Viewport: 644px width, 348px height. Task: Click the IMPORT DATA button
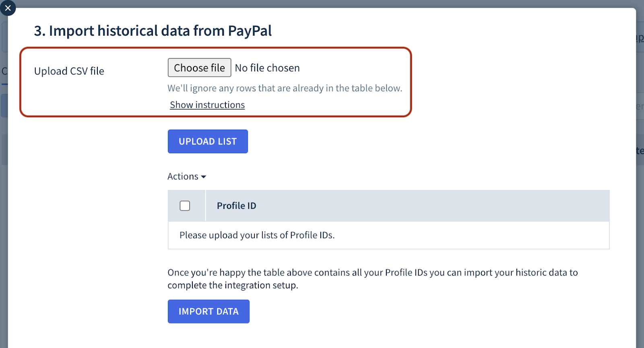pos(208,311)
